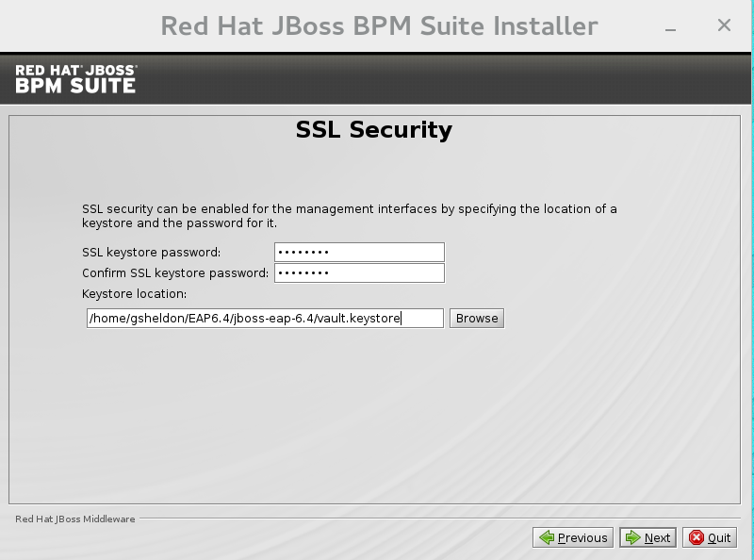The height and width of the screenshot is (560, 754).
Task: Click the Confirm SSL keystore password field
Action: click(x=358, y=272)
